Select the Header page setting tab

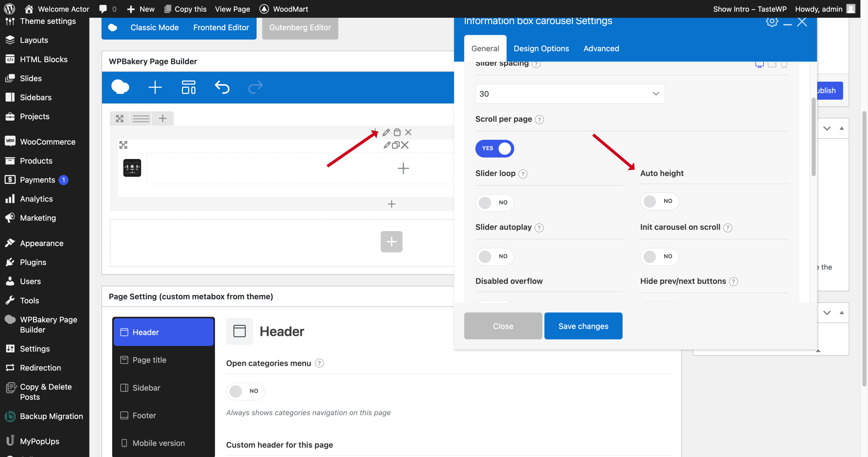tap(163, 332)
